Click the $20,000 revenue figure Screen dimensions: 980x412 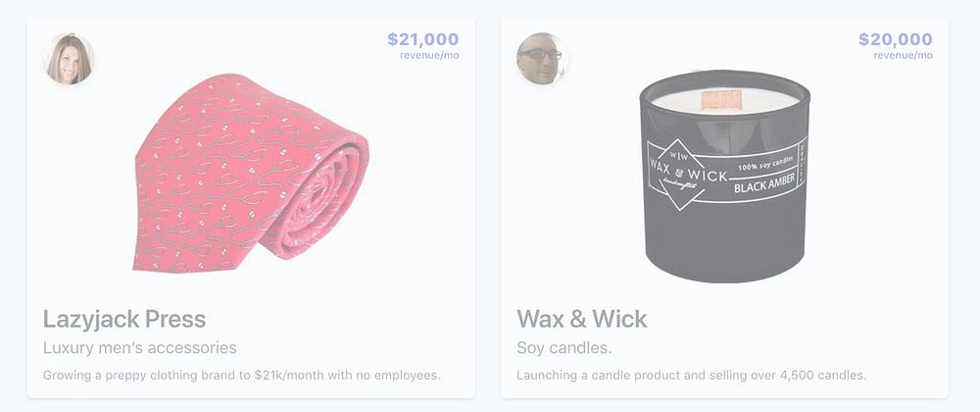click(x=896, y=39)
